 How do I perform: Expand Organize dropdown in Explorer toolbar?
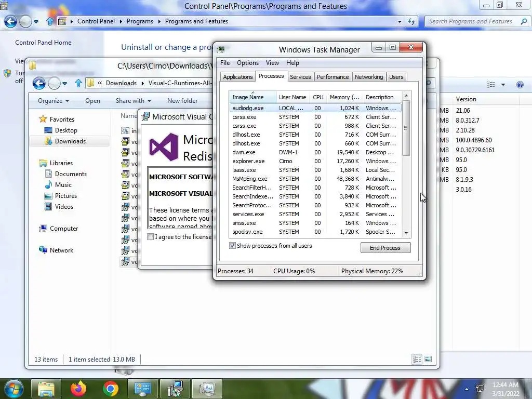point(54,101)
